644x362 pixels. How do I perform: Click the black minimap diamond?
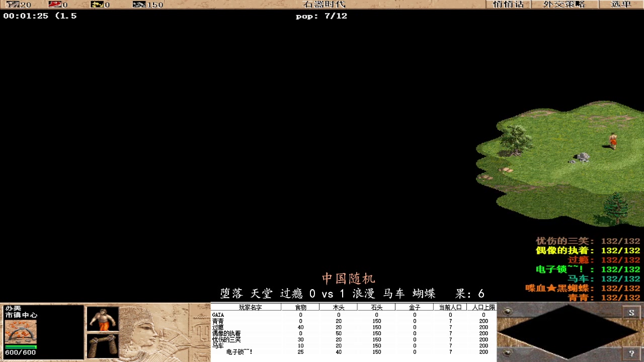(569, 332)
